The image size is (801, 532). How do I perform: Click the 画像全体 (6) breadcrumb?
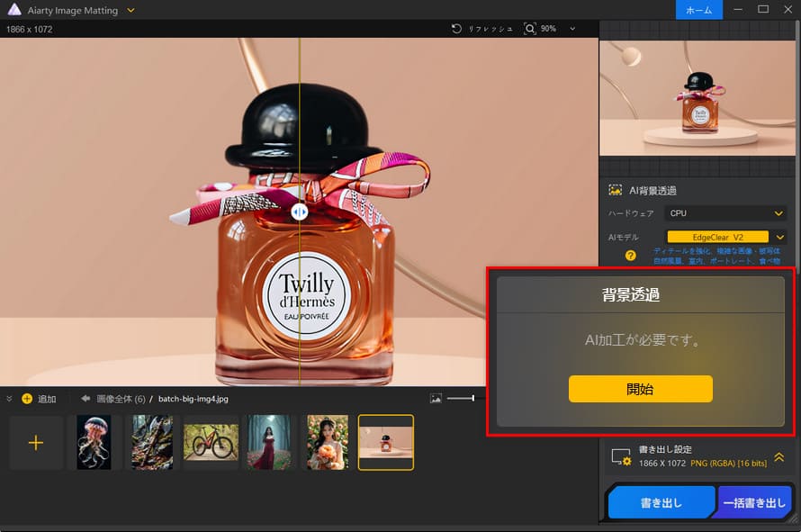tap(121, 399)
